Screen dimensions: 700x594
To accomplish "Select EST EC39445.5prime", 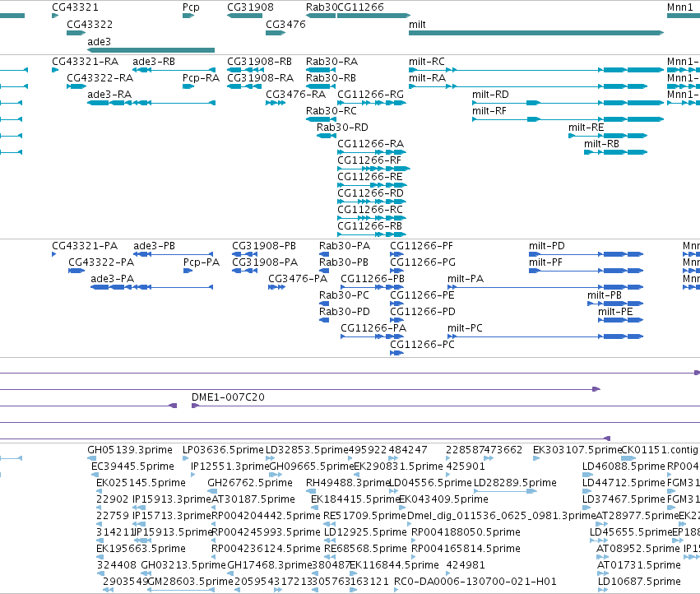I will pos(132,466).
